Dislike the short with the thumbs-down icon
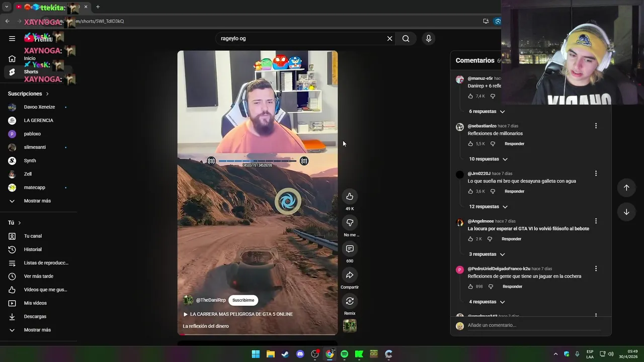Screen dimensions: 644x362 point(350,223)
